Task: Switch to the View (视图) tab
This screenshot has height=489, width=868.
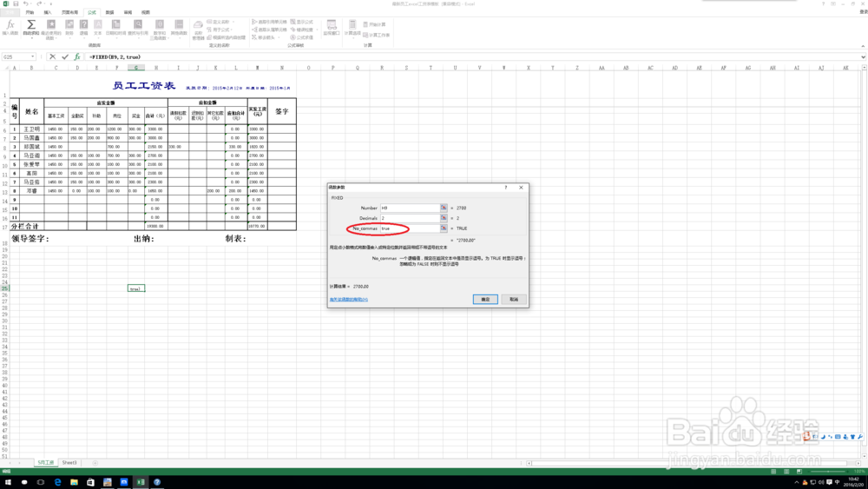Action: 146,12
